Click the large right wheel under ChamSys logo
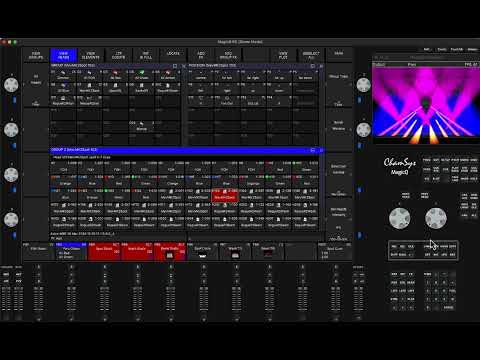The width and height of the screenshot is (480, 360). coord(436,218)
